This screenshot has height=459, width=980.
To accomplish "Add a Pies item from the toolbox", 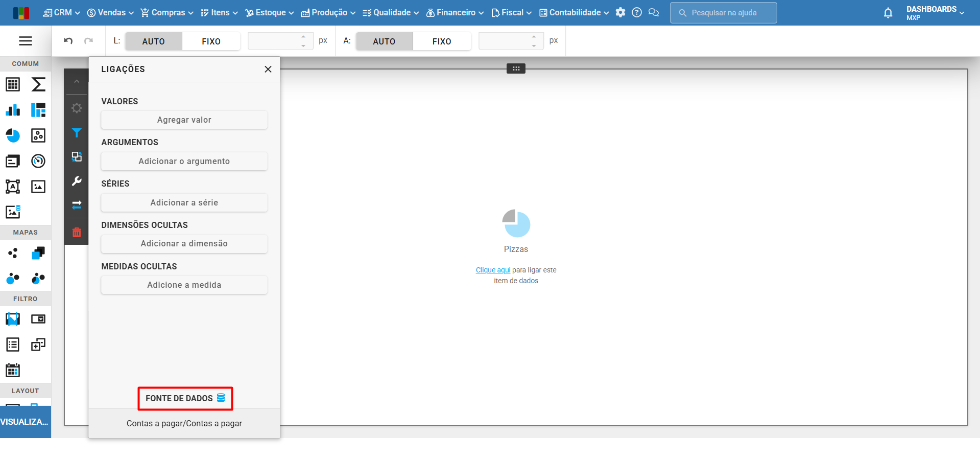I will click(x=13, y=135).
